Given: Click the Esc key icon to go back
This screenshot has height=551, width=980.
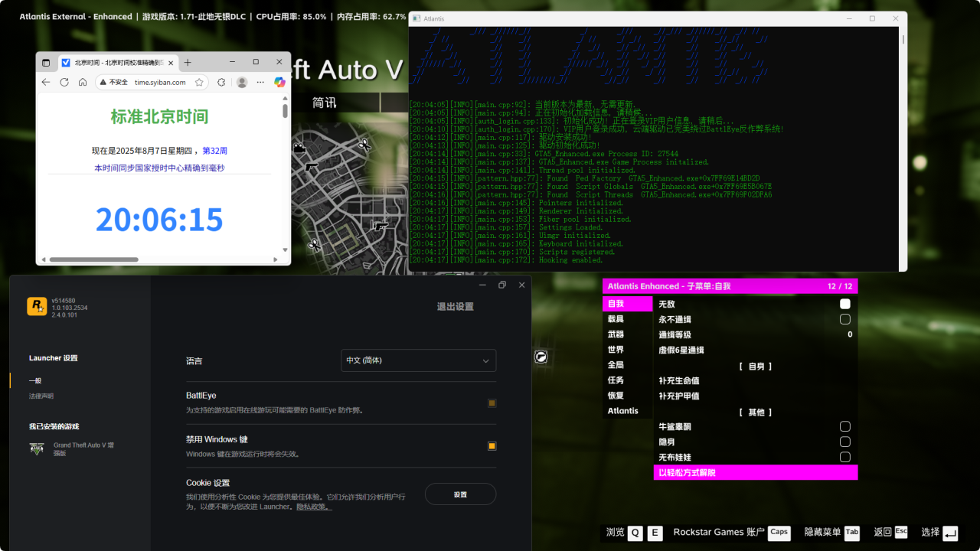Looking at the screenshot, I should click(x=901, y=533).
